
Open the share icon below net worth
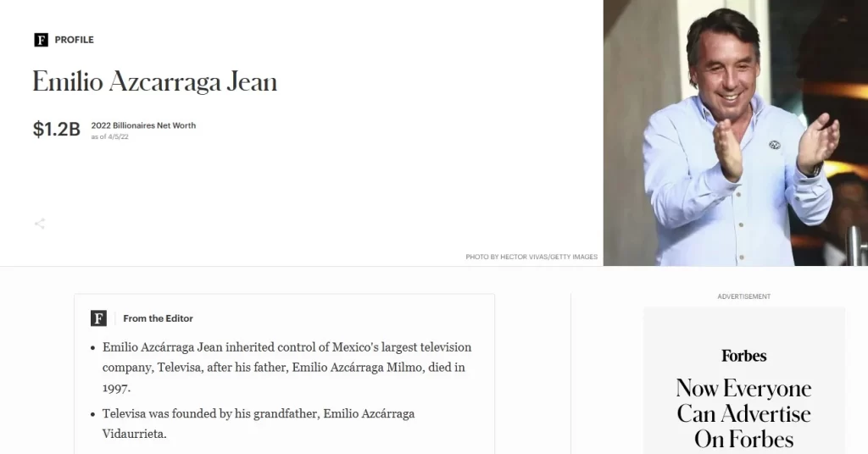[39, 224]
